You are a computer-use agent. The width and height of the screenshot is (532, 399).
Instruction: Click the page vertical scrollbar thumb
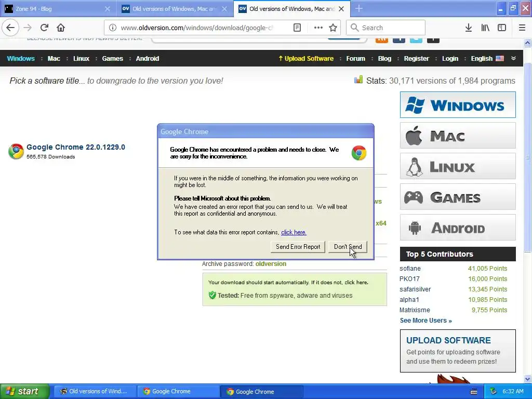coord(527,157)
